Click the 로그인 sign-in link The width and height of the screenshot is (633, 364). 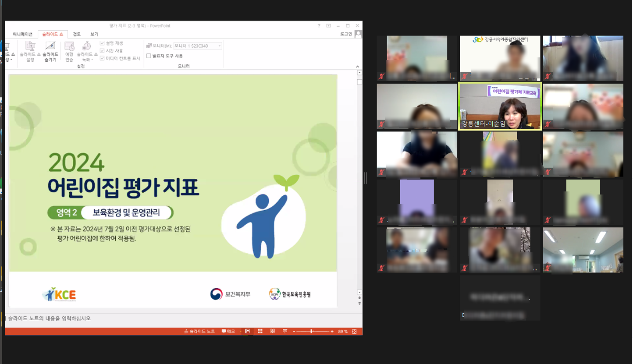(346, 34)
